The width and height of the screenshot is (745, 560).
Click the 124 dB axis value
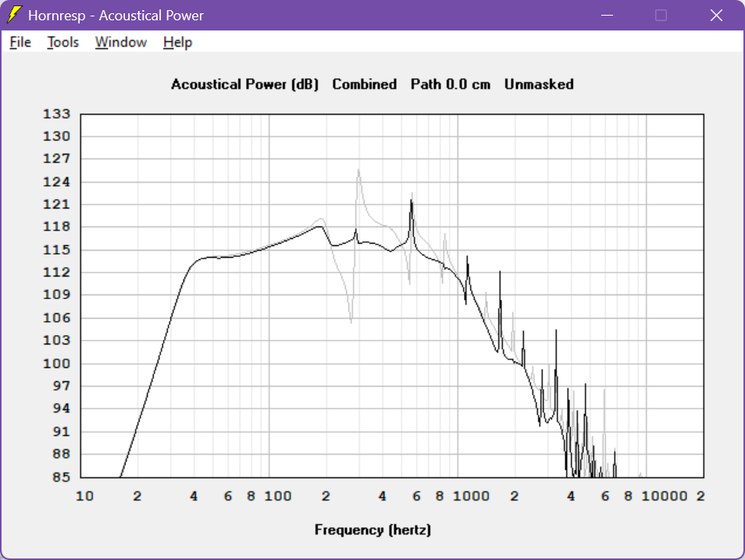coord(56,182)
